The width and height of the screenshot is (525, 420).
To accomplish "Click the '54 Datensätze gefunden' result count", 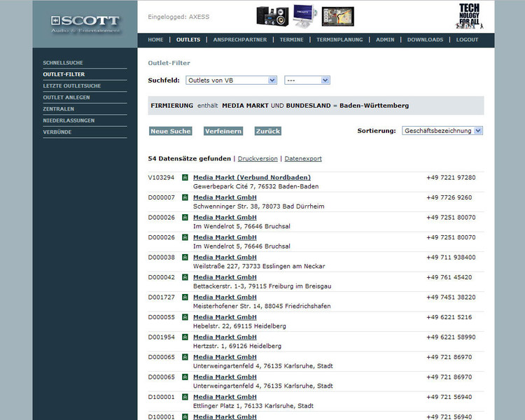I will (x=190, y=159).
